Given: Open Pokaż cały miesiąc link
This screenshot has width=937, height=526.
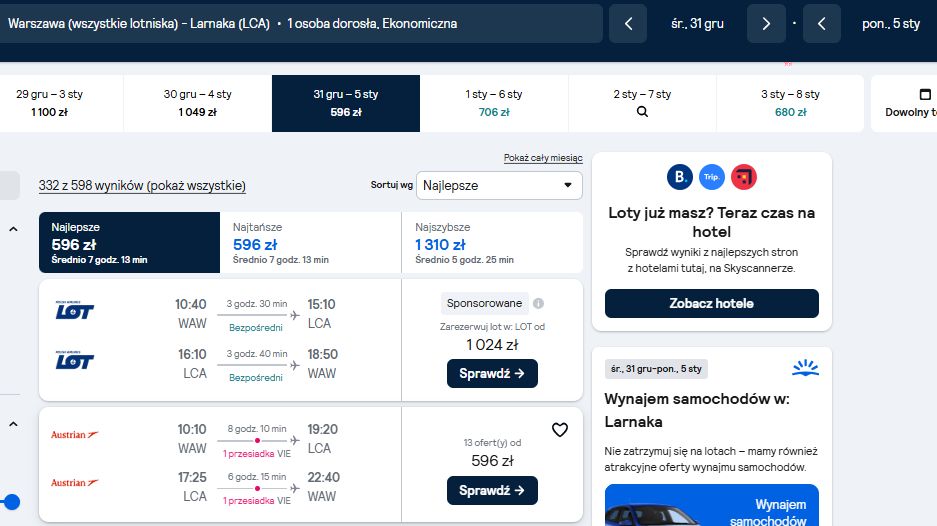Looking at the screenshot, I should click(x=543, y=158).
